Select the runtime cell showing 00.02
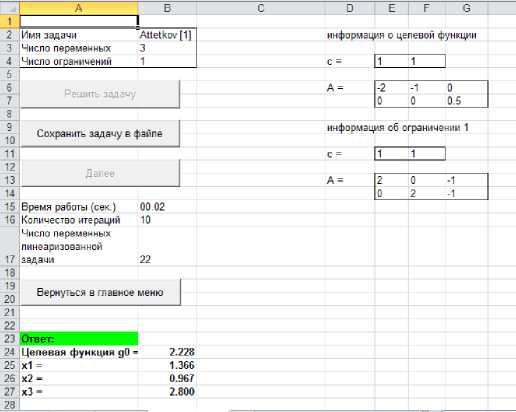 (x=167, y=207)
